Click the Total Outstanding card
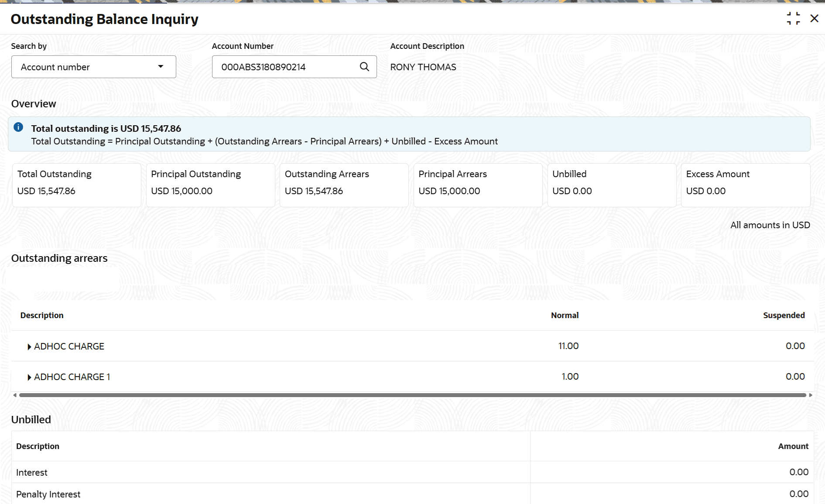The image size is (825, 504). 77,185
